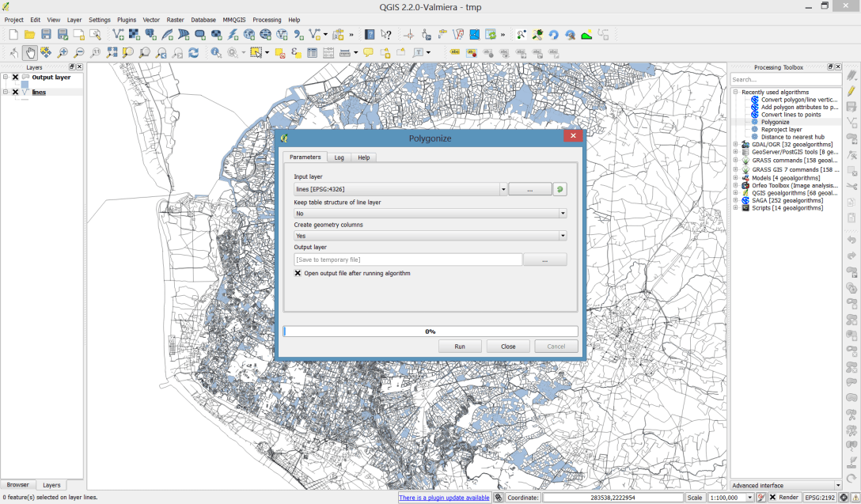Open the Measure Line tool
The height and width of the screenshot is (504, 861).
click(346, 52)
